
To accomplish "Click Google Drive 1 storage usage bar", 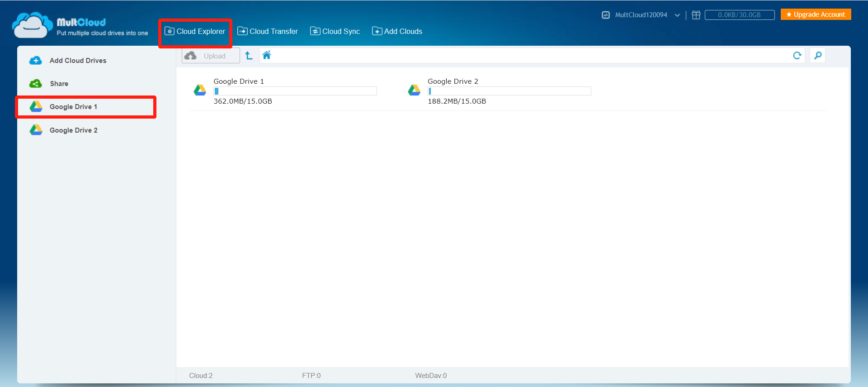I will [295, 91].
